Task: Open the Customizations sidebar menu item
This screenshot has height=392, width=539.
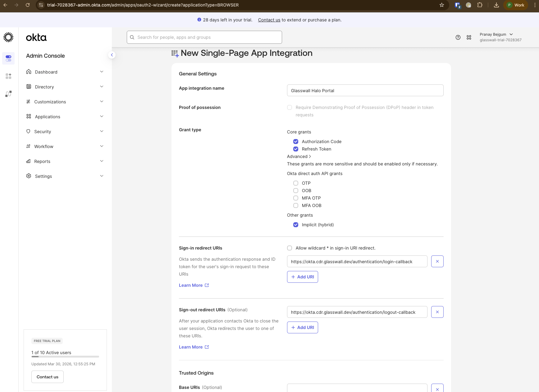Action: click(65, 101)
